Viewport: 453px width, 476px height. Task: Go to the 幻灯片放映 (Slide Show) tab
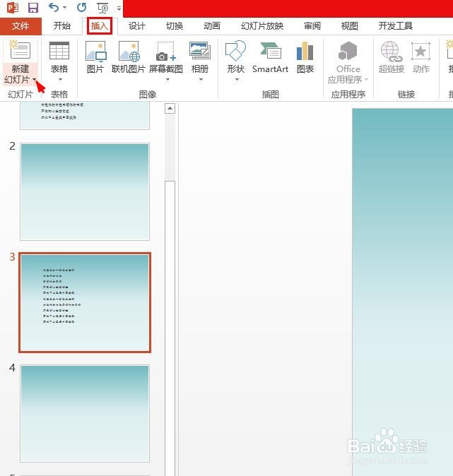pyautogui.click(x=262, y=26)
